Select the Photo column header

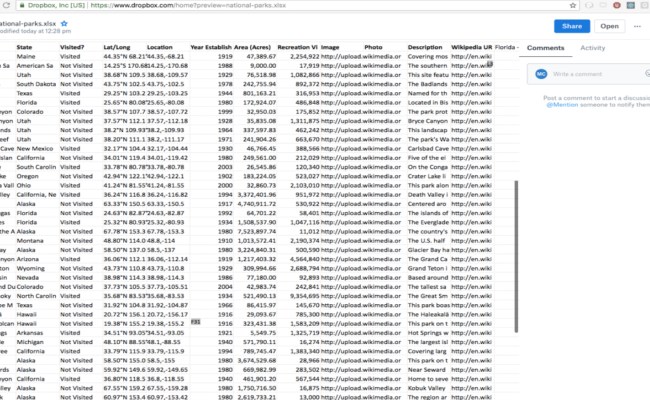tap(373, 47)
